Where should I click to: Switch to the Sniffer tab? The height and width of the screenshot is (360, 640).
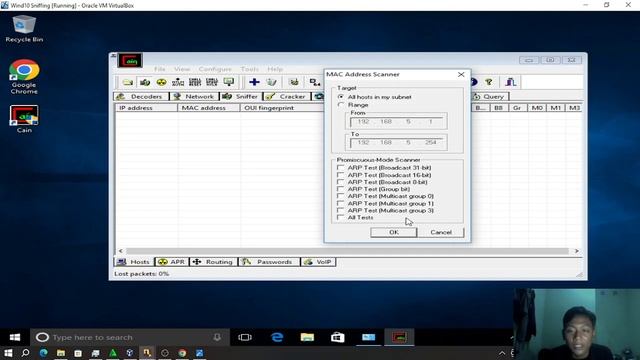tap(241, 97)
